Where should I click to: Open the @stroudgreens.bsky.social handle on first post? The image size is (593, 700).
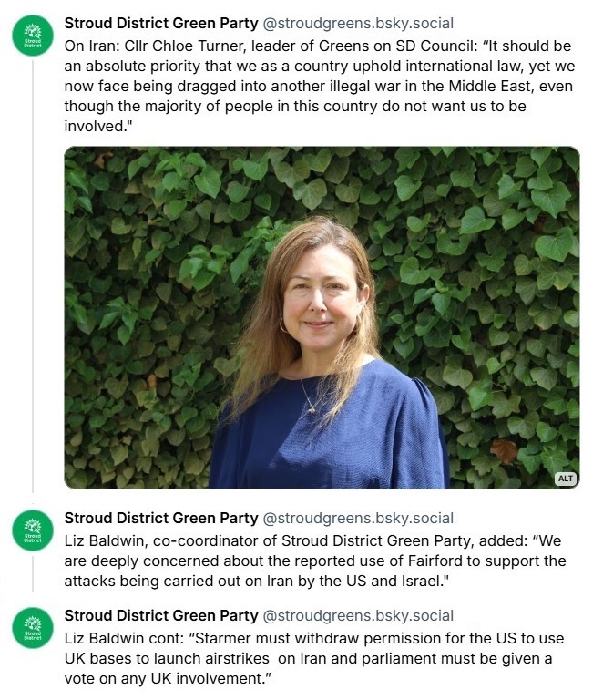coord(358,23)
